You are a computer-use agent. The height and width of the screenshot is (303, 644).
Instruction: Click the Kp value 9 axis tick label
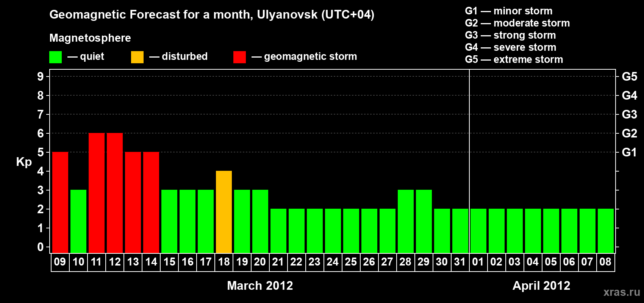(41, 77)
